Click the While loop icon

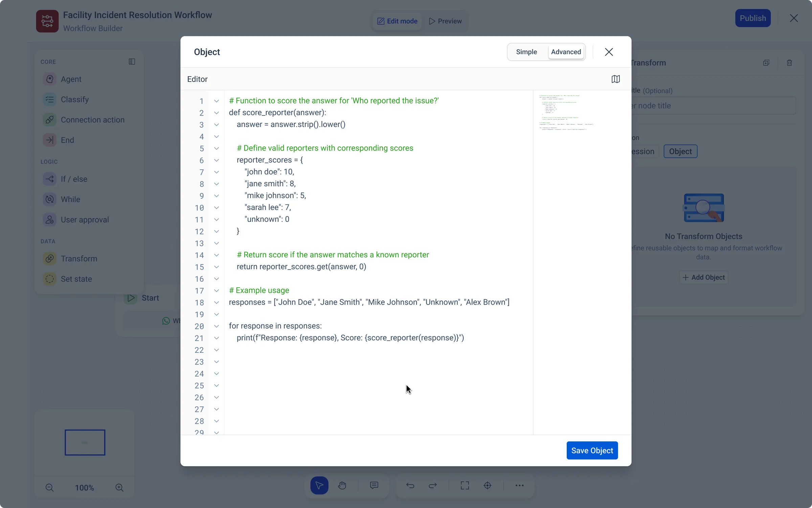pos(49,199)
